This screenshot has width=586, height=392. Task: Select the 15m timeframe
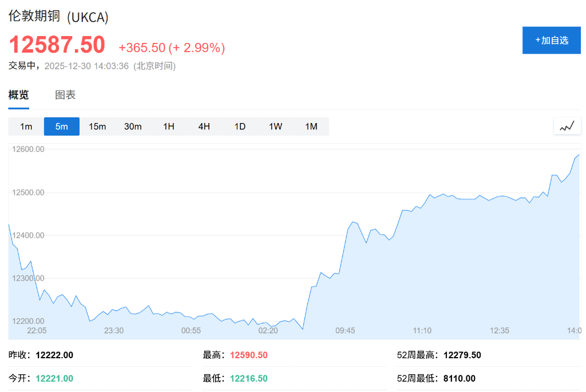pos(97,126)
